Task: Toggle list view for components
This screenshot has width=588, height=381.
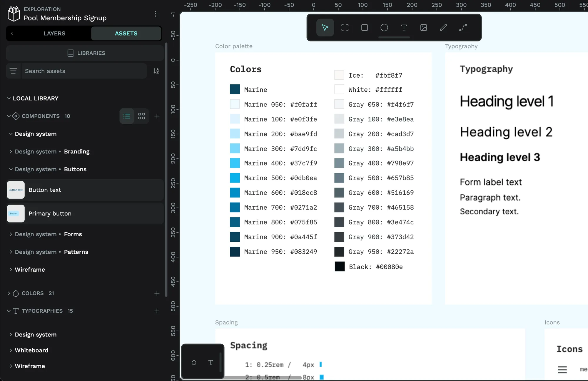Action: (126, 116)
